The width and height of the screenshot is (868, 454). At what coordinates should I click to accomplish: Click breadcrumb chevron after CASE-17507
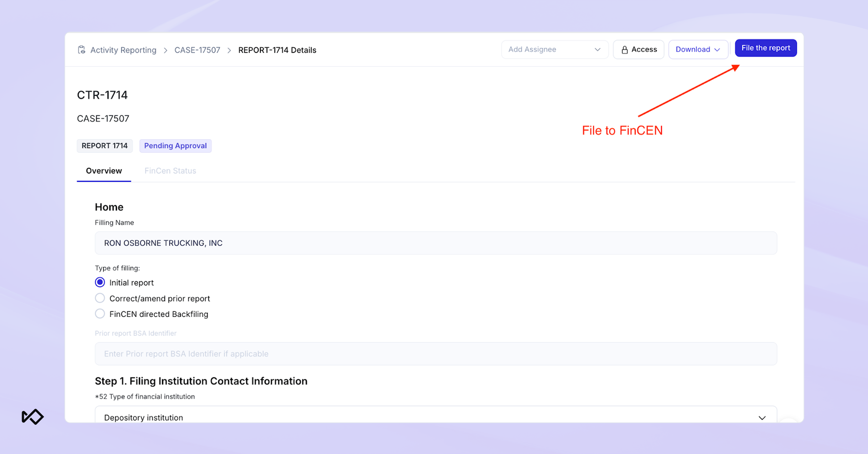229,50
